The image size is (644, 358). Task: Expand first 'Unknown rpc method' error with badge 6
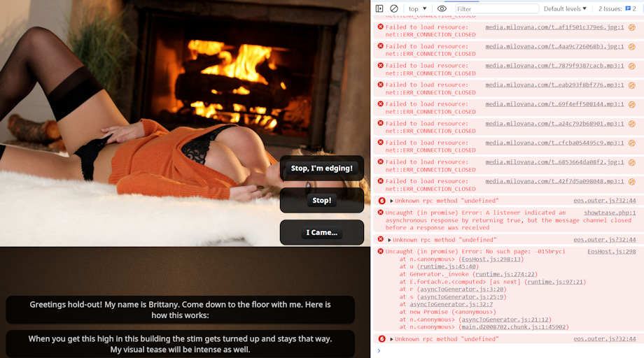(x=391, y=201)
